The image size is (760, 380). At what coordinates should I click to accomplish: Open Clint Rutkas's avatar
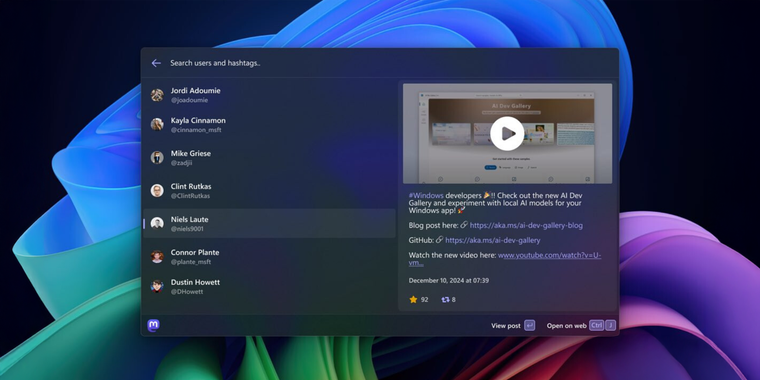pyautogui.click(x=157, y=190)
